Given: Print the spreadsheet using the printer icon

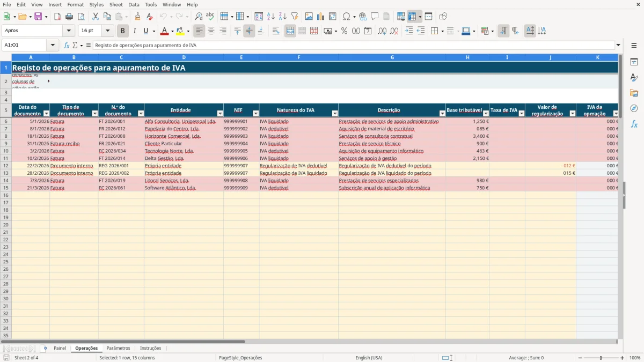Looking at the screenshot, I should 69,17.
